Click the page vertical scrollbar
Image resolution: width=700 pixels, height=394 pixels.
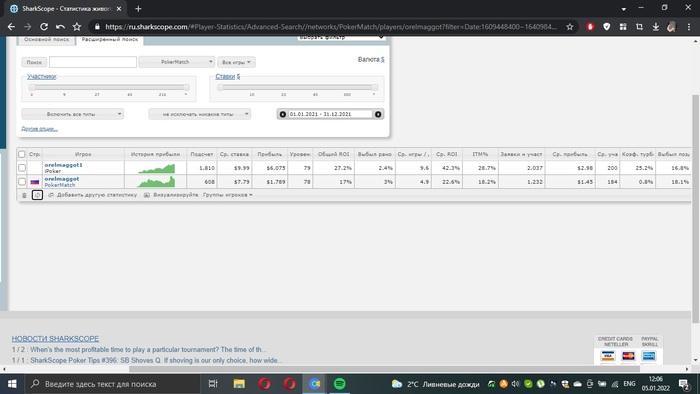[696, 209]
